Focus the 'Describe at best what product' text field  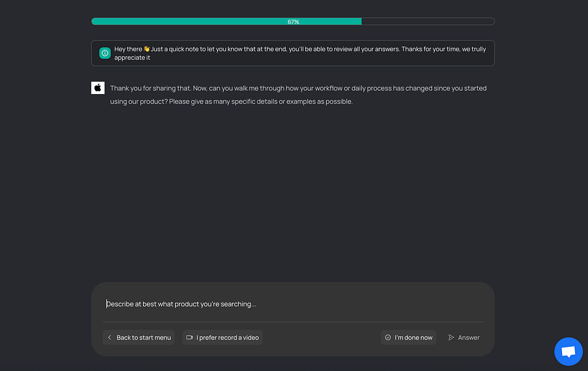pos(291,304)
